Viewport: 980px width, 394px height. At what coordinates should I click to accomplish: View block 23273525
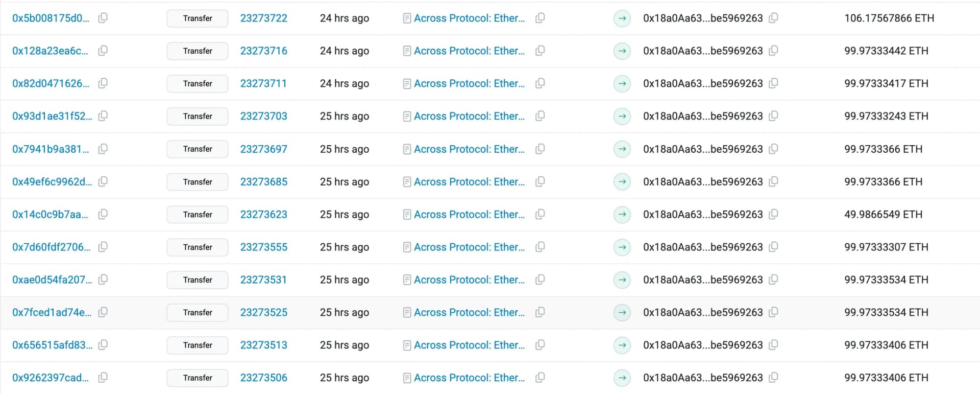264,313
